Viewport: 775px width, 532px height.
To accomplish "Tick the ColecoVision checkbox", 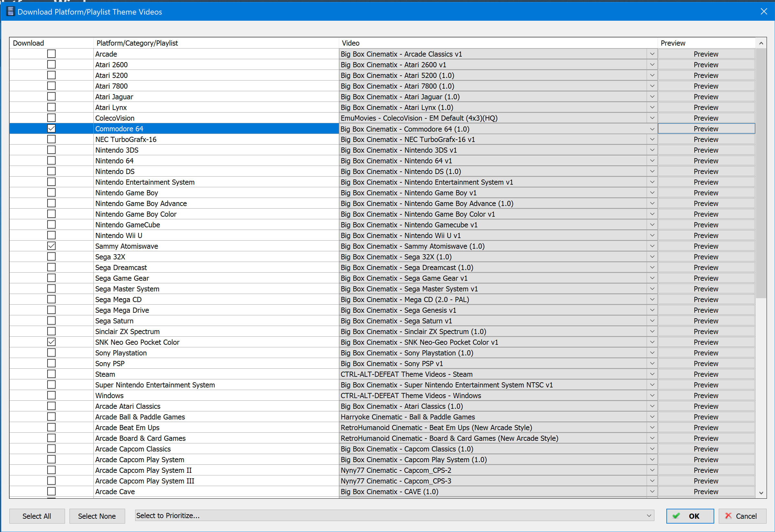I will pos(51,118).
